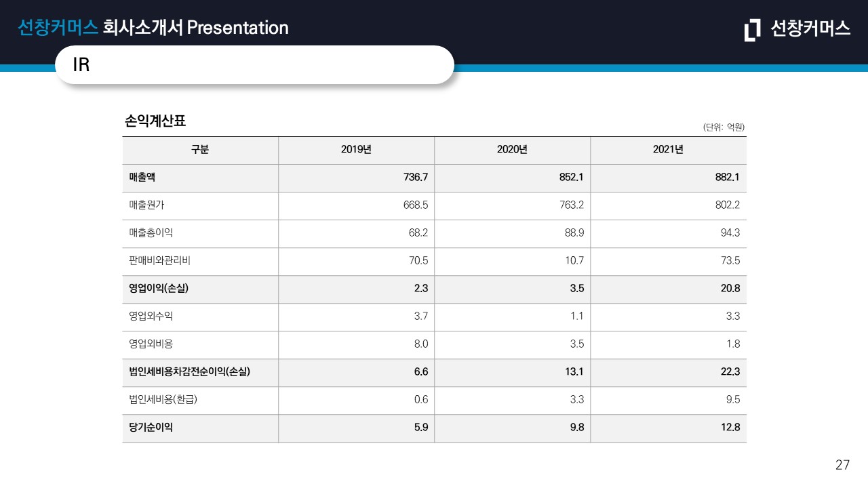Click the 영업이익(손실) row label

coord(159,289)
